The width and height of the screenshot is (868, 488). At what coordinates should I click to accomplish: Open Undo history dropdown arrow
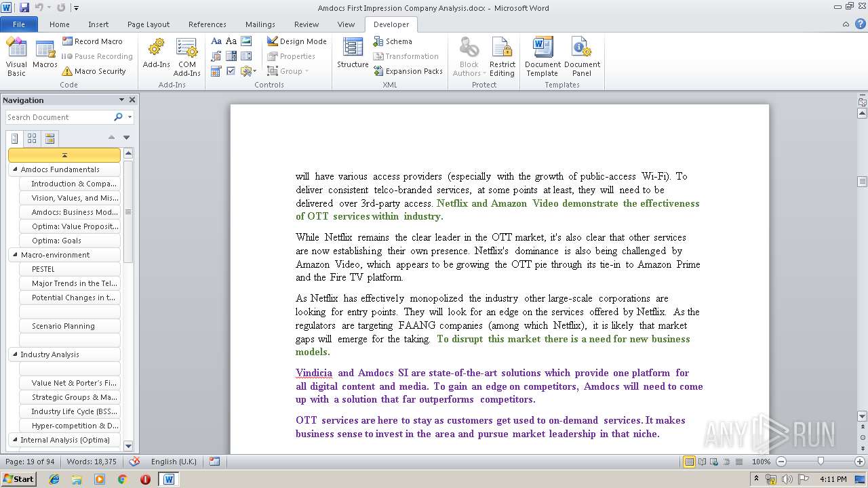(48, 8)
